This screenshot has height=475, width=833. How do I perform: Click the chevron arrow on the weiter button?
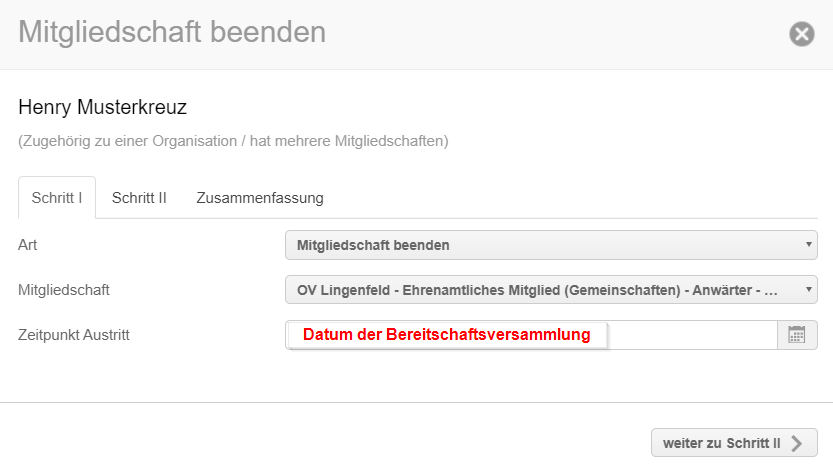[x=796, y=443]
